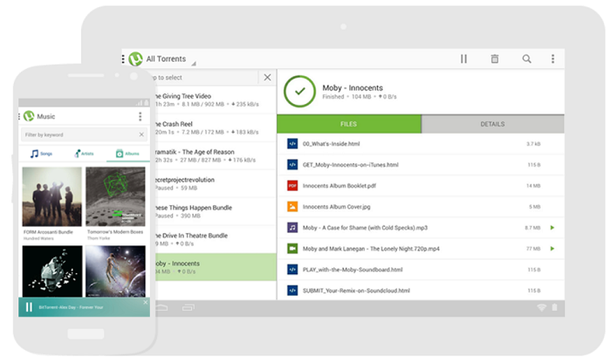Tap the image icon for Innocents Album Cover.jpg
This screenshot has width=611, height=364.
[x=292, y=207]
